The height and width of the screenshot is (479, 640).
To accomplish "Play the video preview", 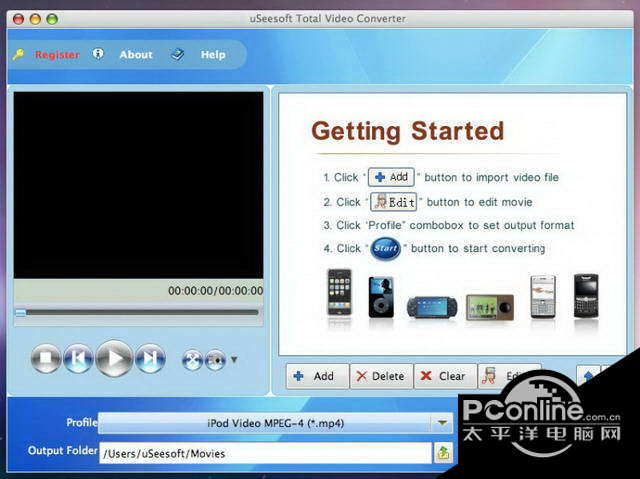I will 114,359.
